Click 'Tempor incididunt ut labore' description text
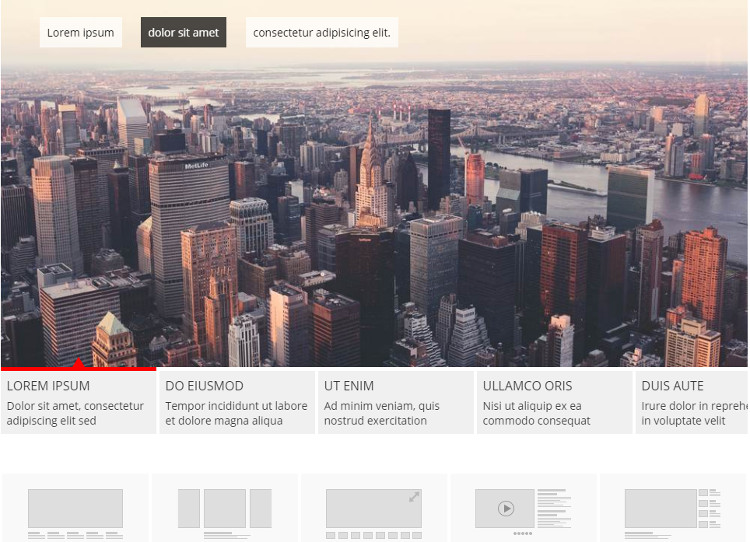The height and width of the screenshot is (542, 750). (236, 406)
